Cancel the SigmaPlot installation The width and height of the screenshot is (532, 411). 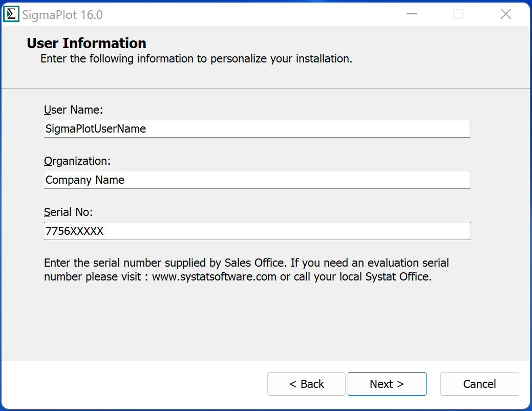point(479,384)
